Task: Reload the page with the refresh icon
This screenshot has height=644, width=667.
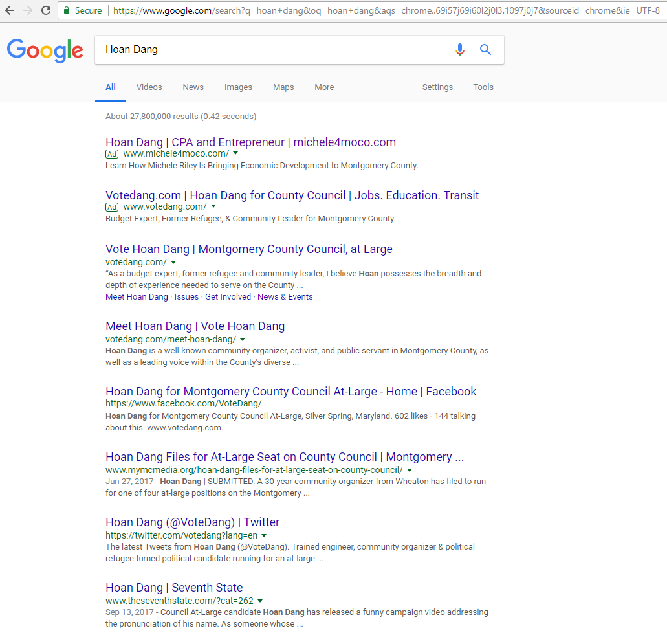Action: 46,10
